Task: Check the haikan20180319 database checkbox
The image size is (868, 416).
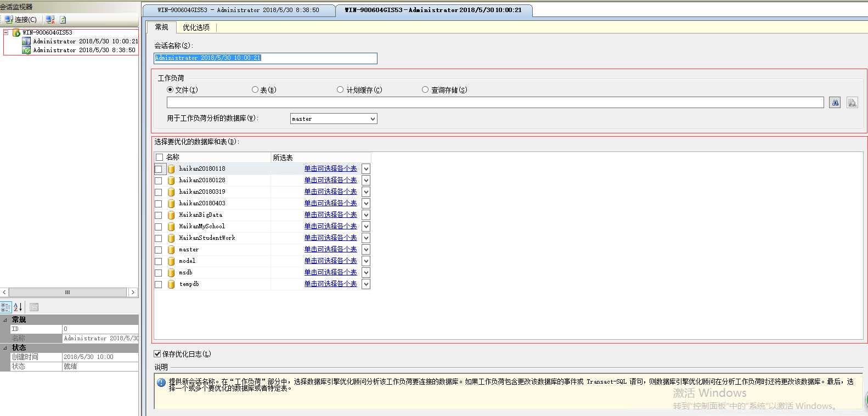Action: tap(159, 192)
